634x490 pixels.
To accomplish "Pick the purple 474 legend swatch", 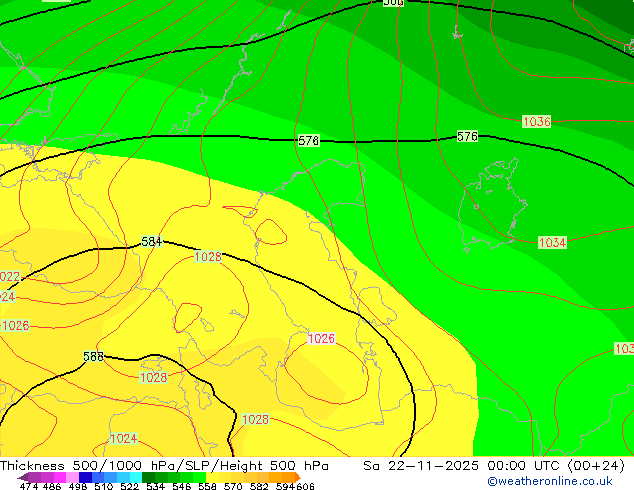I will click(34, 477).
